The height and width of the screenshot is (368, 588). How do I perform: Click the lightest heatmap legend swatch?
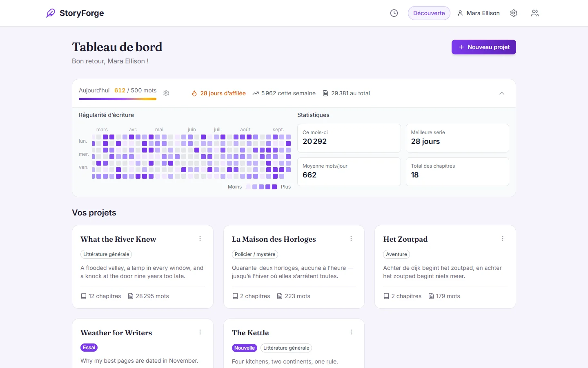pyautogui.click(x=248, y=187)
